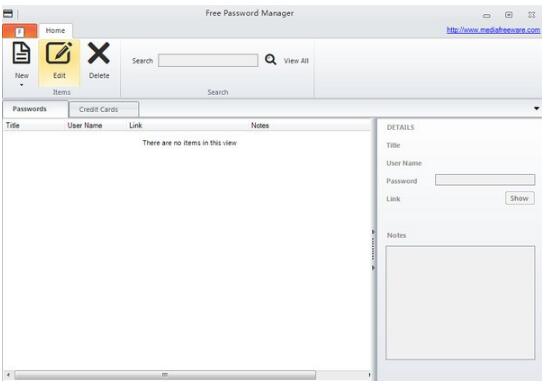Viewport: 546px width, 386px height.
Task: Click the upper splitter collapse arrow
Action: tap(373, 231)
